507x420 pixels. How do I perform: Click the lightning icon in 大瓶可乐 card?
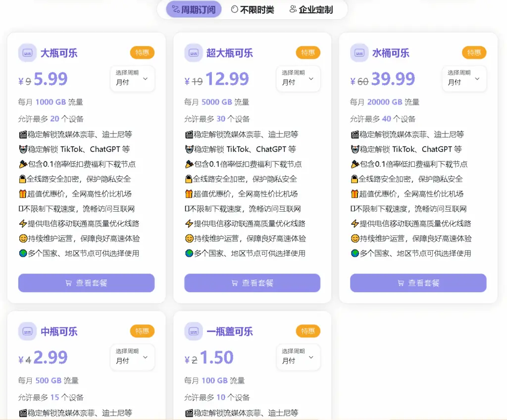click(x=23, y=224)
